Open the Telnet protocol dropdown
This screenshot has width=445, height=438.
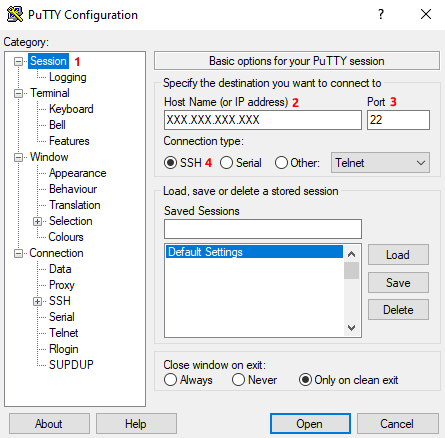(380, 163)
